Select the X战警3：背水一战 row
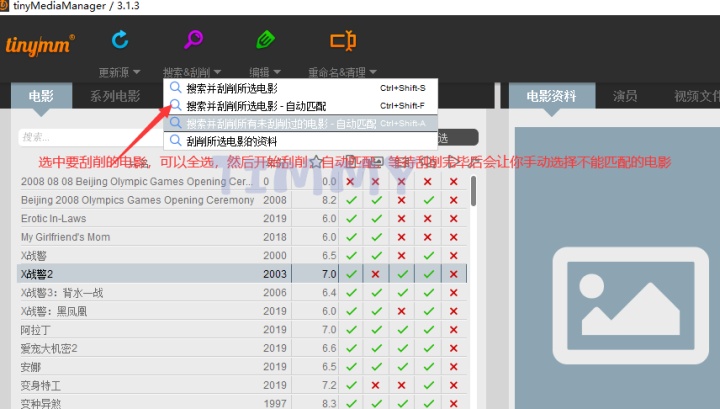 pos(242,292)
